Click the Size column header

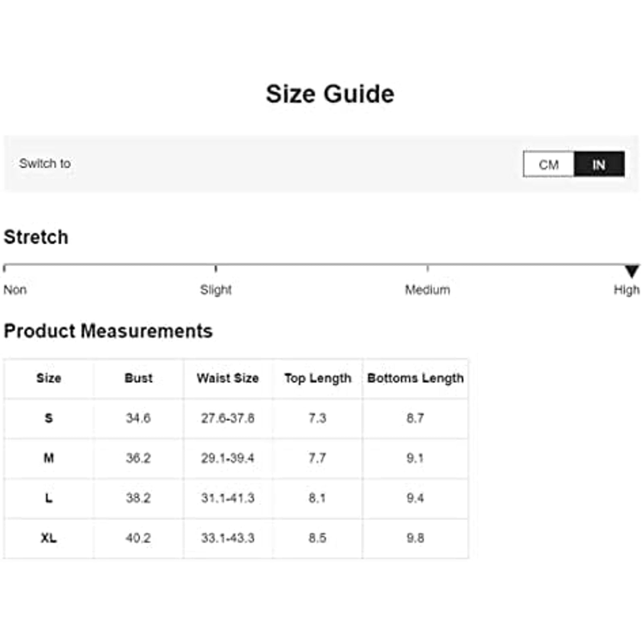tap(49, 378)
